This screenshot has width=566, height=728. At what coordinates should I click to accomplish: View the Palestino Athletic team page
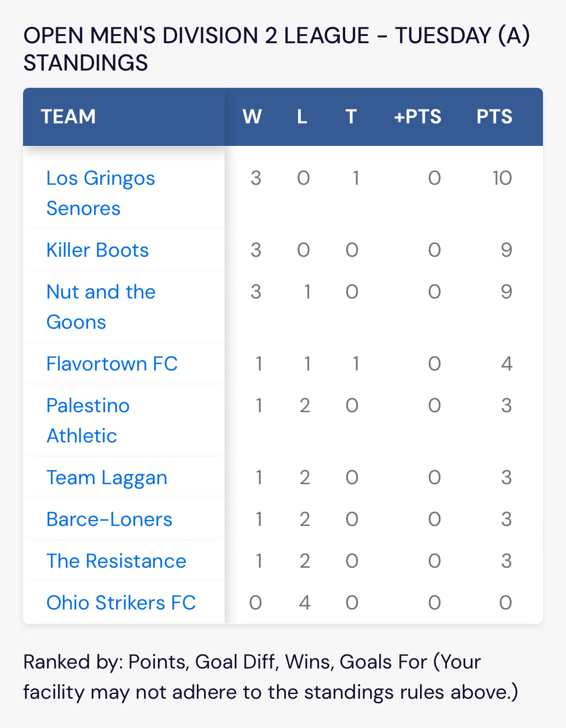click(88, 420)
